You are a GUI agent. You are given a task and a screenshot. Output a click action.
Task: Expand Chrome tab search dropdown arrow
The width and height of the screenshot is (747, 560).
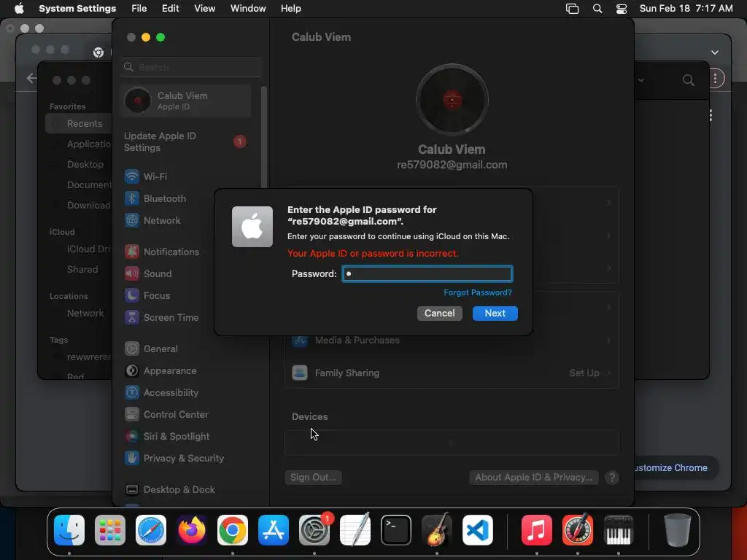pos(715,52)
